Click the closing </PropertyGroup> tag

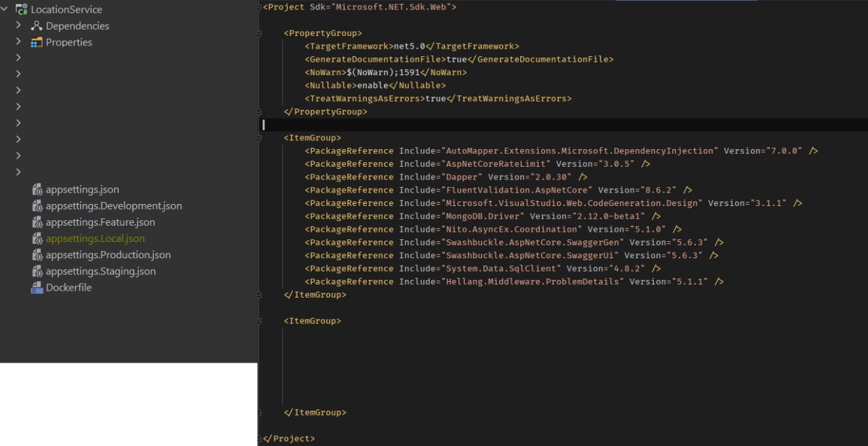325,111
